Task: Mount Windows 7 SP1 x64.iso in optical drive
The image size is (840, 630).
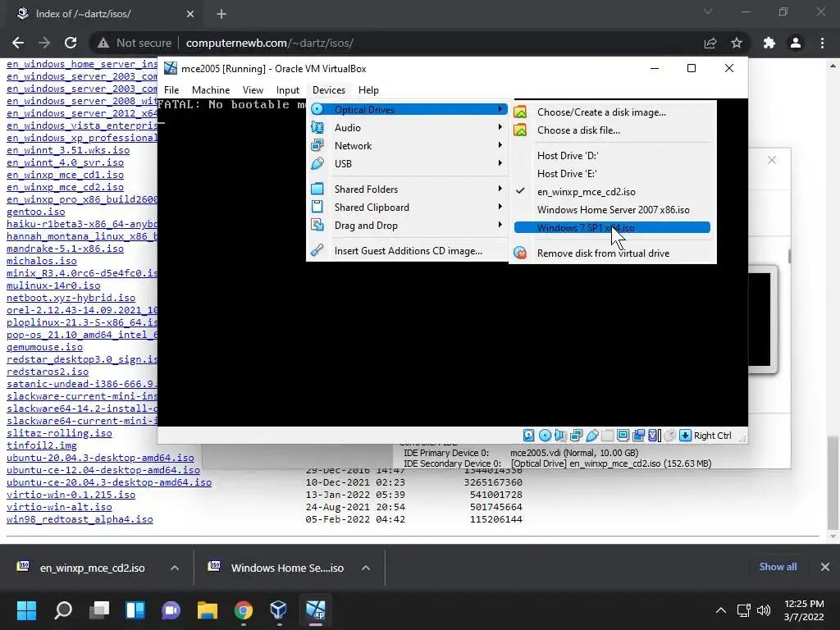Action: tap(612, 228)
